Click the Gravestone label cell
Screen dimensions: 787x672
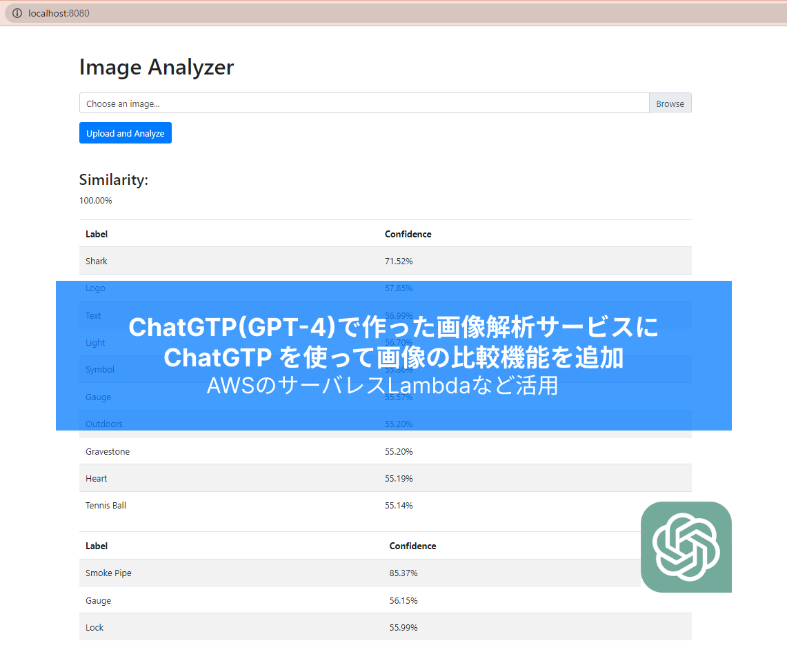click(x=108, y=452)
